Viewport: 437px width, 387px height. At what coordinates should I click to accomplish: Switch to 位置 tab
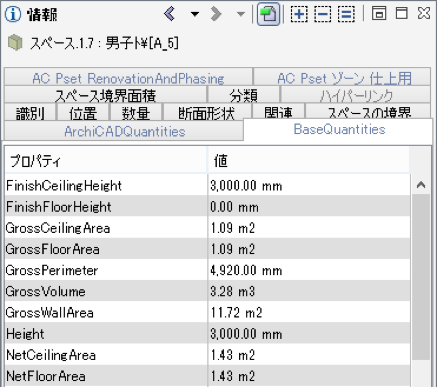(x=83, y=112)
